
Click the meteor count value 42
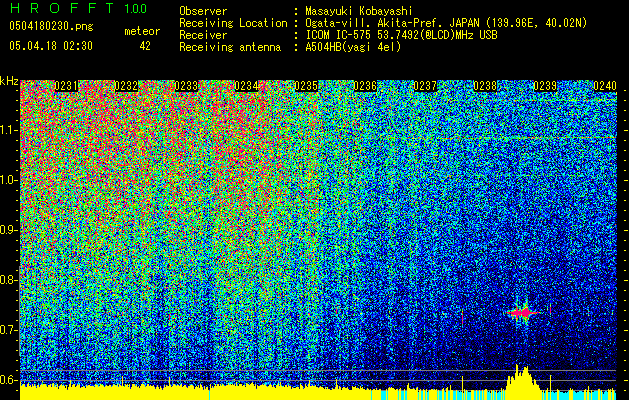tap(145, 46)
